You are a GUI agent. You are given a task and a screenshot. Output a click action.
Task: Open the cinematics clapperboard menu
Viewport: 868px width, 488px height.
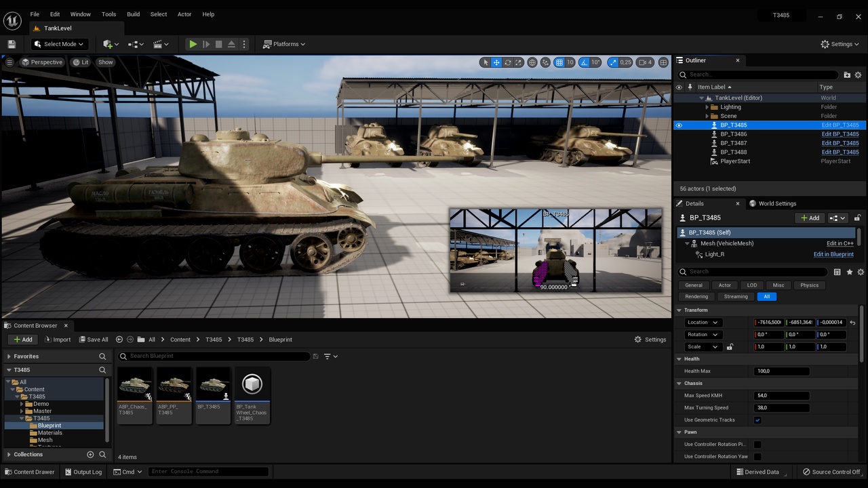(161, 44)
